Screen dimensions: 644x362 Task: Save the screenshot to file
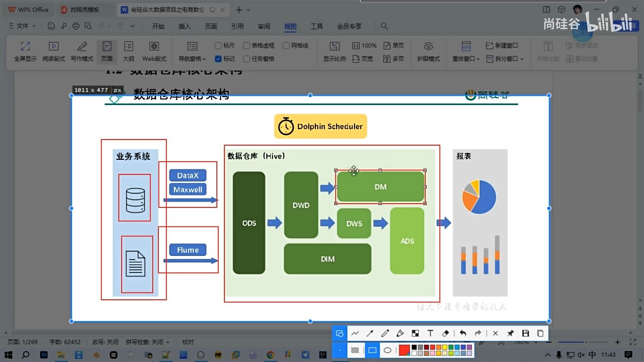[x=526, y=333]
